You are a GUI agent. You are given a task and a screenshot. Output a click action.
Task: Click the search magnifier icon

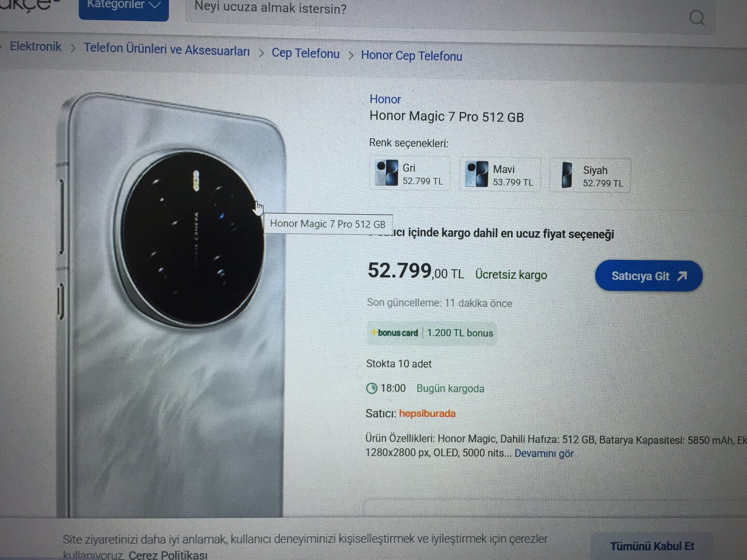[697, 18]
